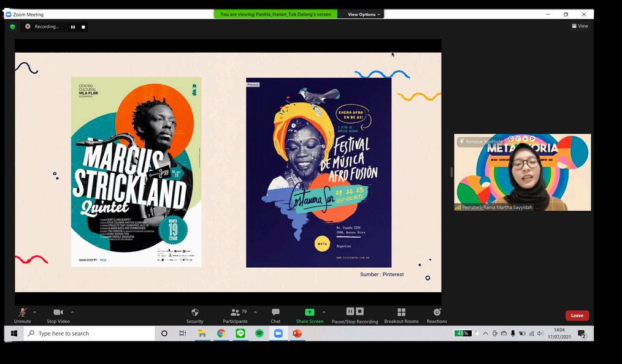Click the Festival de Música poster on the slide

tap(318, 173)
